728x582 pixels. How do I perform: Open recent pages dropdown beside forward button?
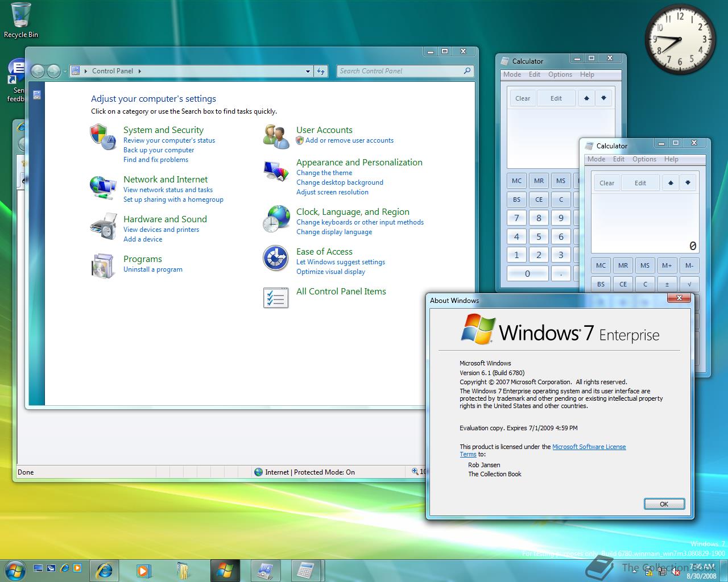pyautogui.click(x=64, y=71)
